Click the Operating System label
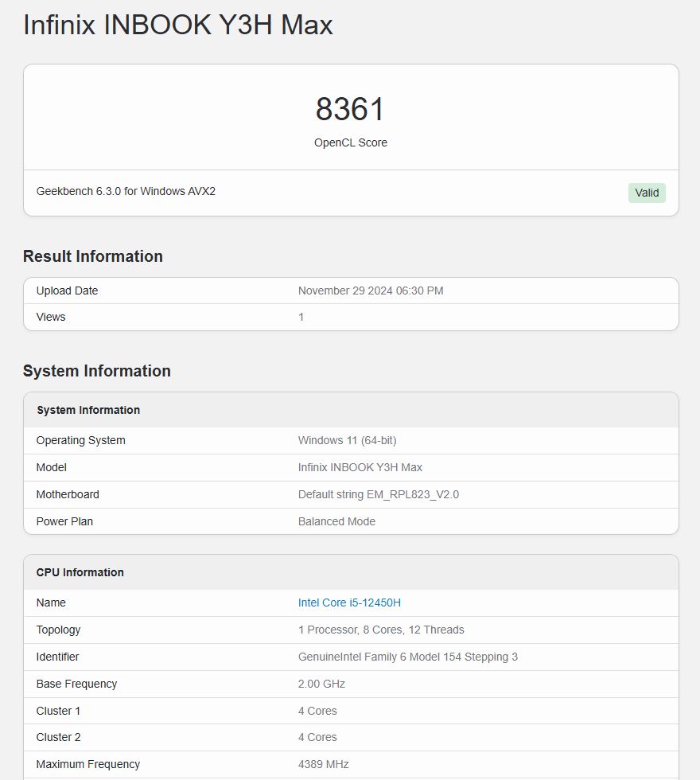This screenshot has width=700, height=780. 80,440
